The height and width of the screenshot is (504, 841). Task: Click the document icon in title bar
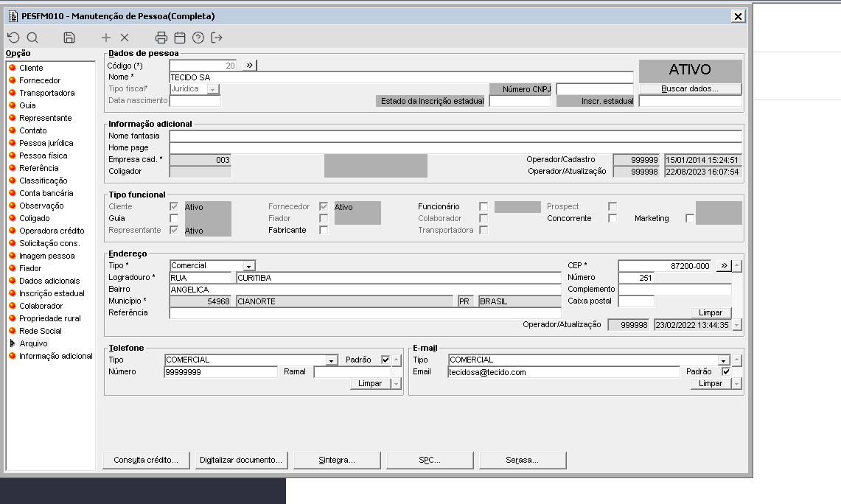13,16
